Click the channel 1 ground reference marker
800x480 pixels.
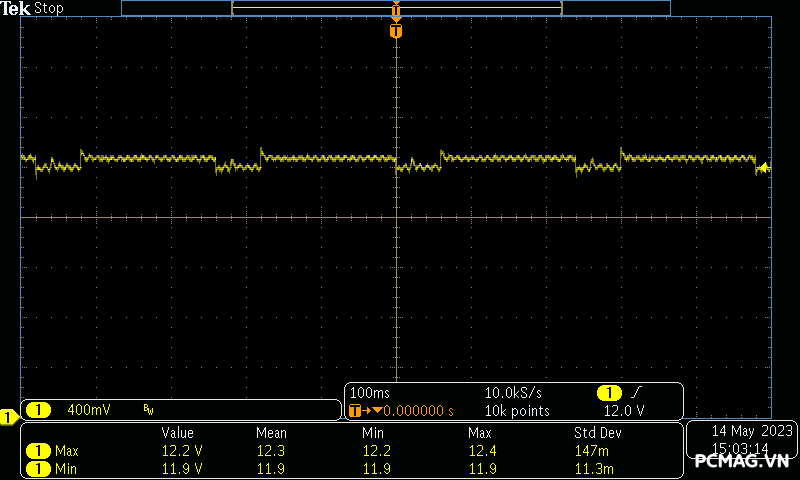coord(8,416)
